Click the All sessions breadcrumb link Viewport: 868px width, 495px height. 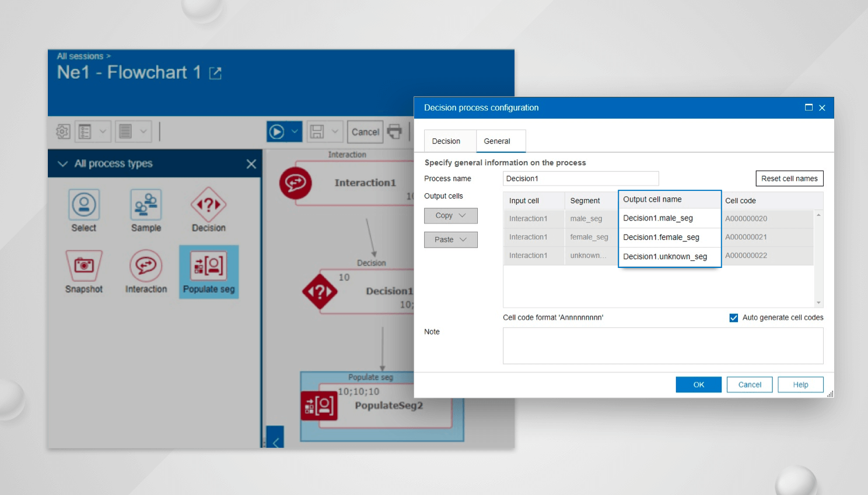[80, 56]
